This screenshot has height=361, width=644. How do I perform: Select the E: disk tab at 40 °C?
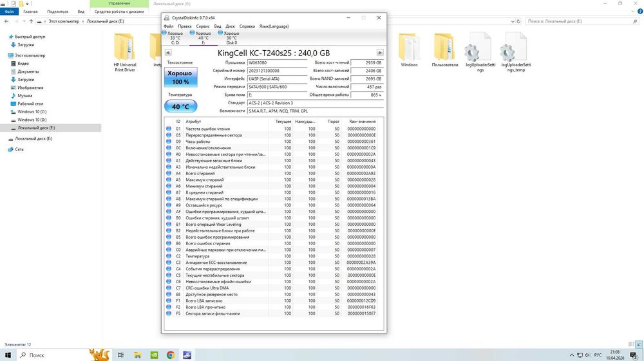tap(203, 38)
